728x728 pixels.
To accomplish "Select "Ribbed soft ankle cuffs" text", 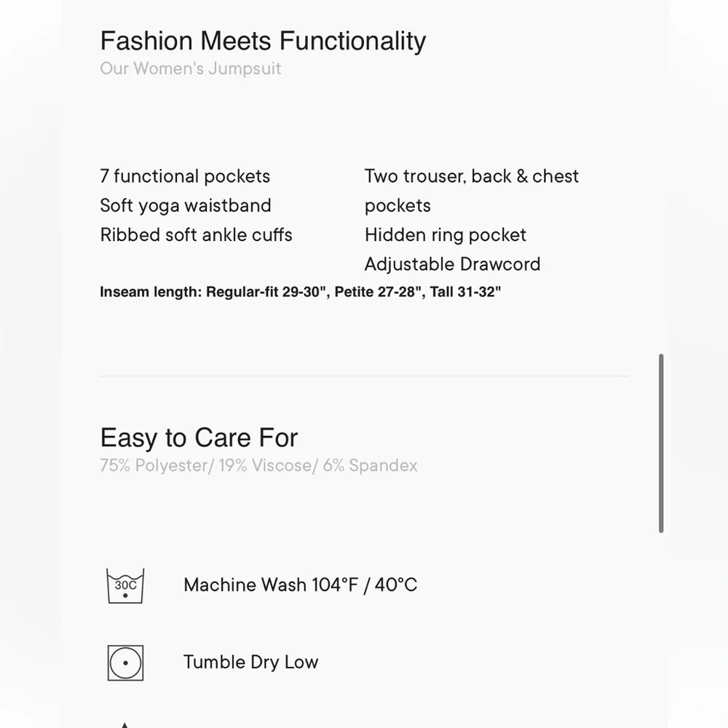I will tap(196, 235).
